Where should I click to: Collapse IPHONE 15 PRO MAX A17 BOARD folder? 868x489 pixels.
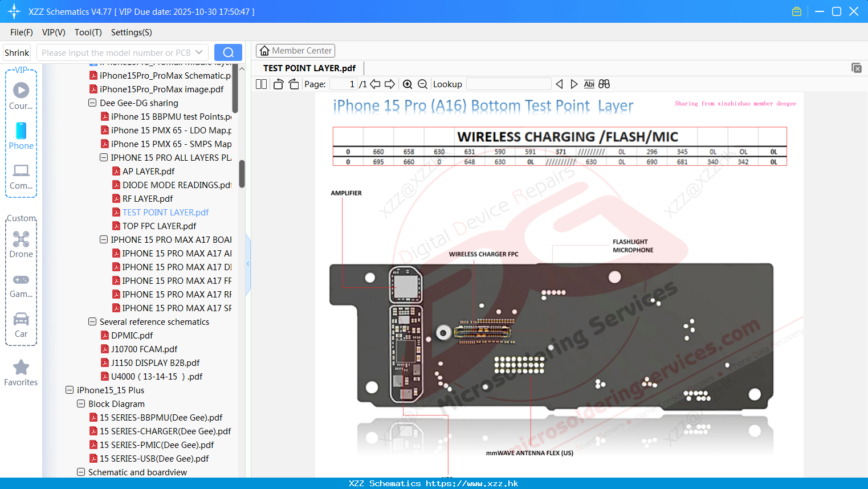(104, 240)
